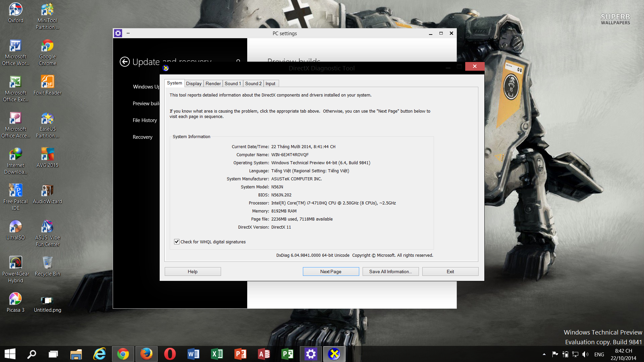Open File Explorer from taskbar
Screen dimensions: 644x362
[76, 354]
